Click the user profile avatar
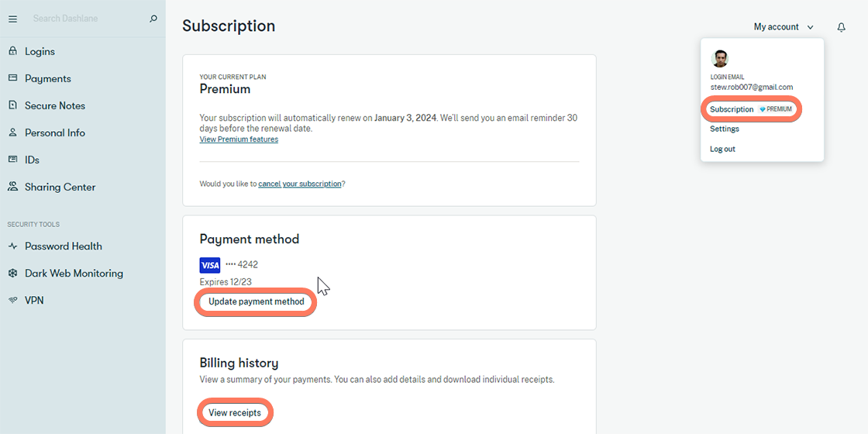This screenshot has width=868, height=434. 720,59
